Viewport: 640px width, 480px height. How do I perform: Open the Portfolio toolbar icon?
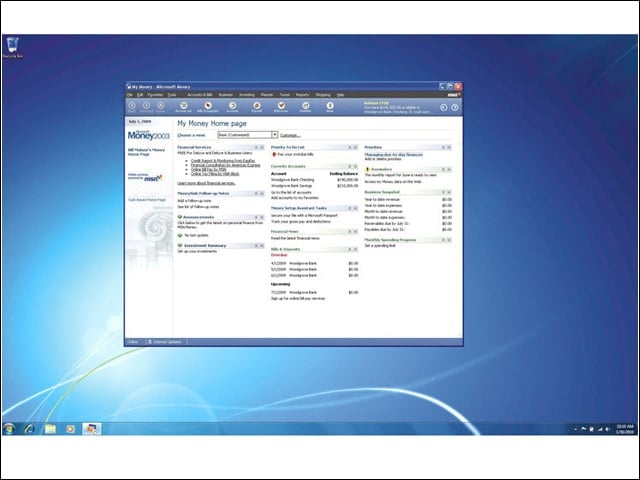point(305,107)
